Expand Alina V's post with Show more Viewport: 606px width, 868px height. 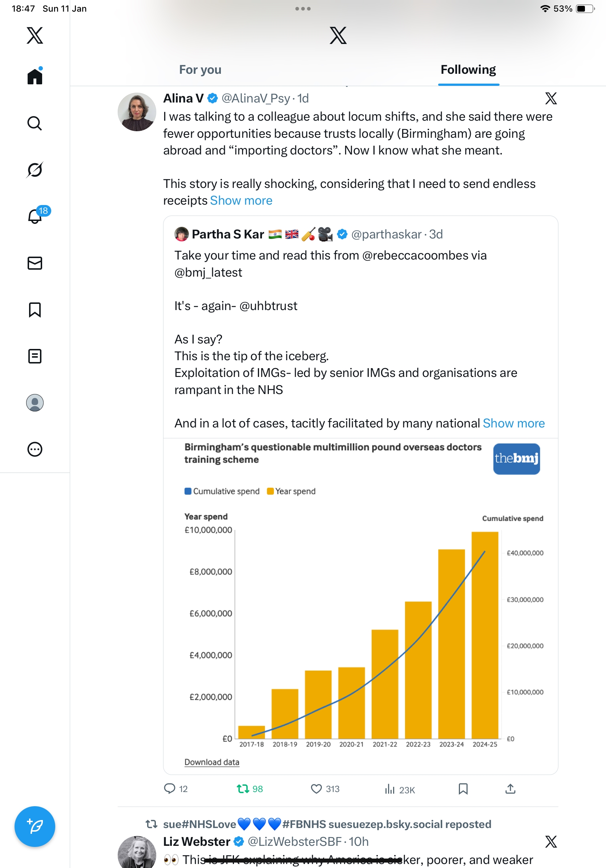(x=241, y=201)
